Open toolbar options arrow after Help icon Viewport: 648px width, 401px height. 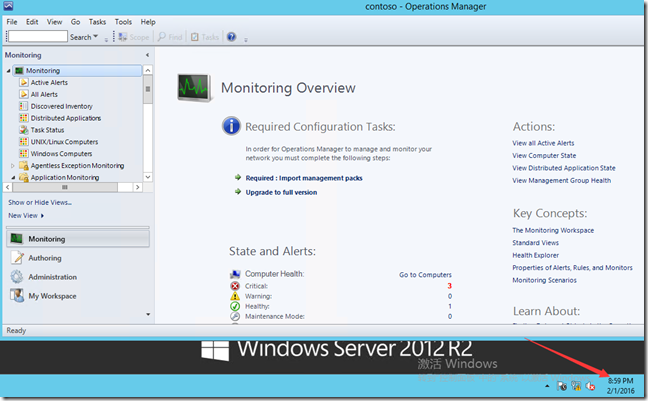(x=246, y=40)
